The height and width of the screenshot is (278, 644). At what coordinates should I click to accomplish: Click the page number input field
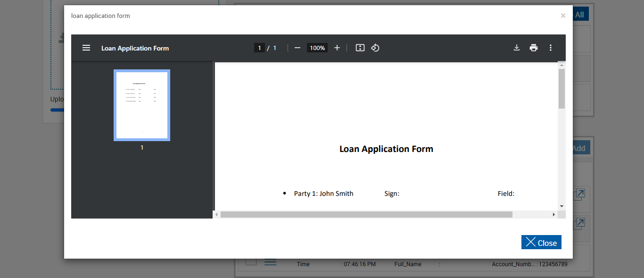click(x=259, y=48)
